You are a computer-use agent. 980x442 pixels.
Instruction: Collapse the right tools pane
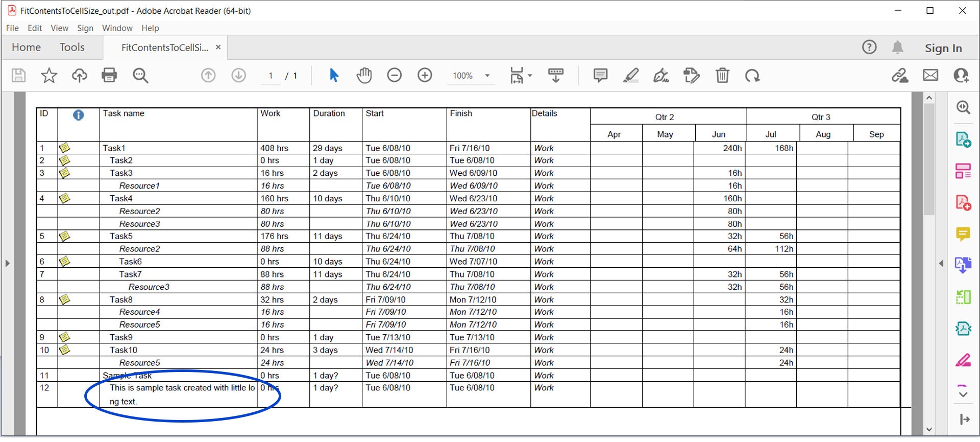[x=941, y=264]
